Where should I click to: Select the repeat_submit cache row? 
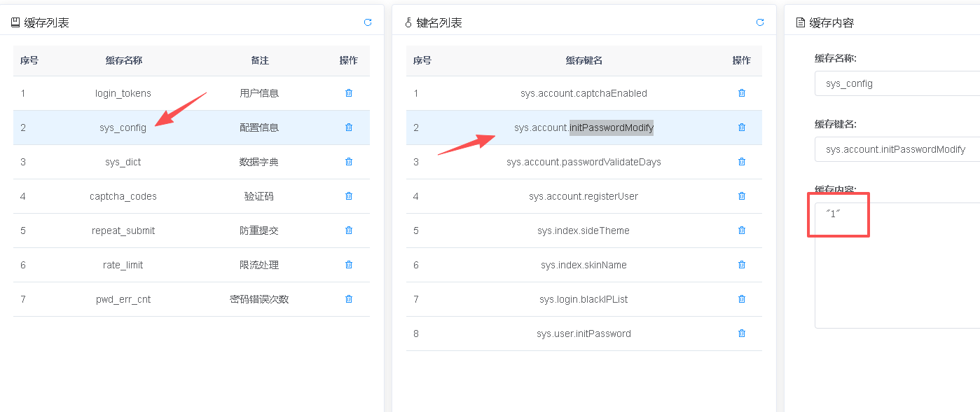[123, 231]
